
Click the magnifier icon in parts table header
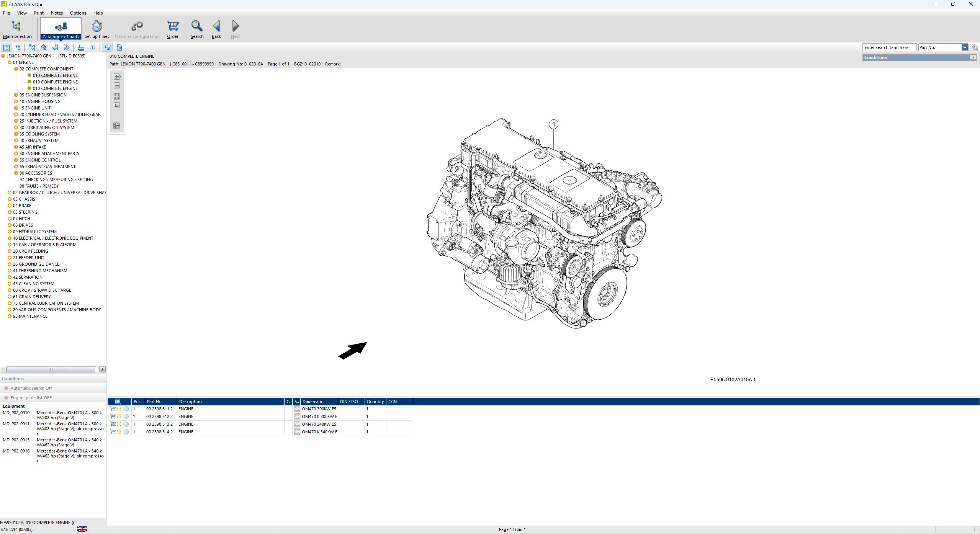coord(118,402)
